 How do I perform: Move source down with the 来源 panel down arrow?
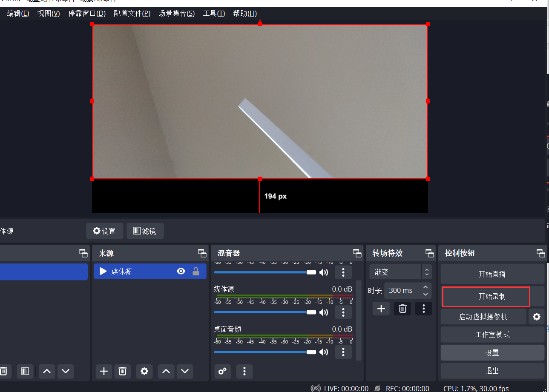[x=184, y=372]
